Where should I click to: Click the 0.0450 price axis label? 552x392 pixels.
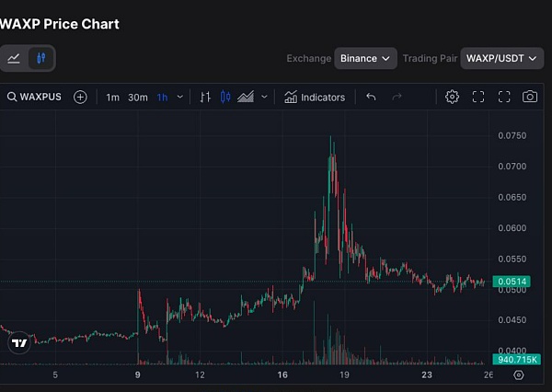(x=512, y=320)
